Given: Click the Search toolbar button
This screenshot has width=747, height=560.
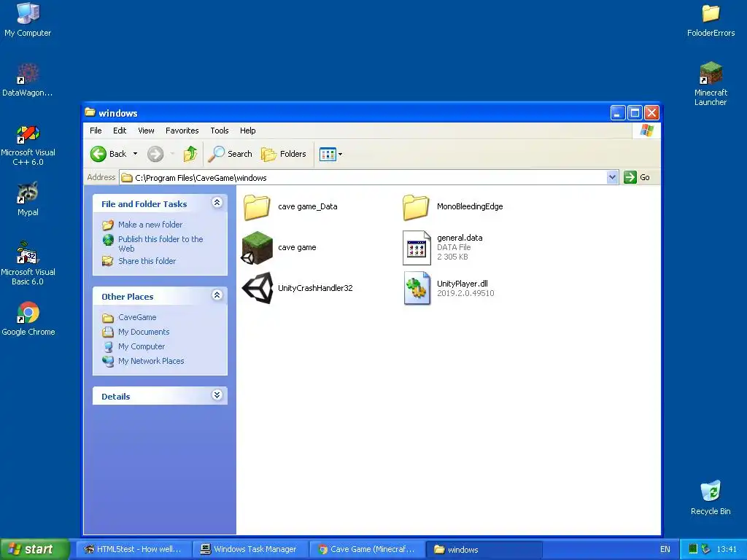Looking at the screenshot, I should pos(230,154).
